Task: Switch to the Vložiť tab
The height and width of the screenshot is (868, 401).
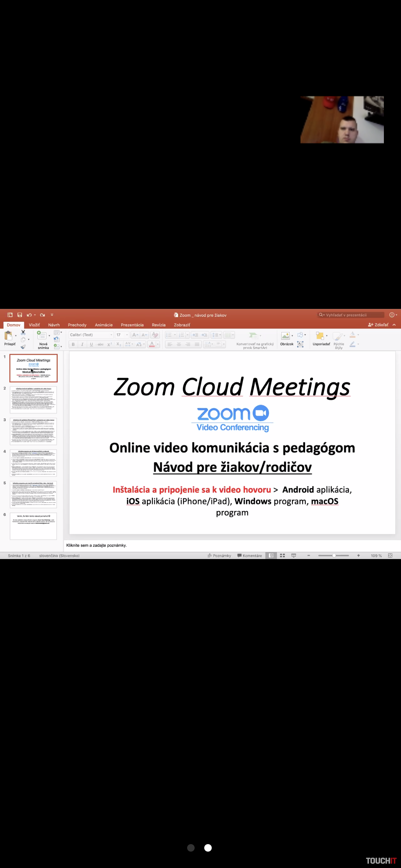Action: pos(34,325)
